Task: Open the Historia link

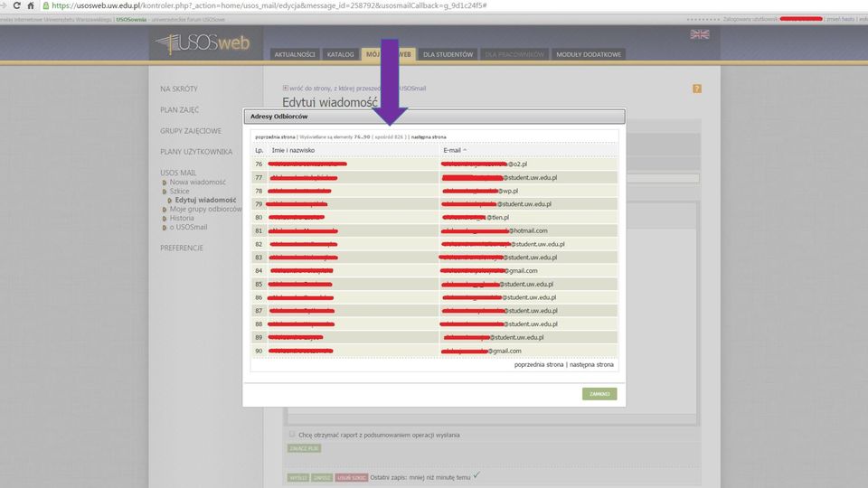Action: click(182, 218)
